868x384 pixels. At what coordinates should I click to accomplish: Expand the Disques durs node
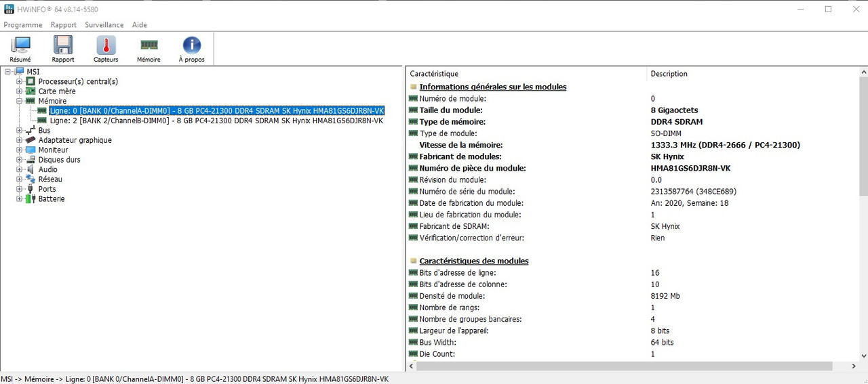[x=20, y=160]
